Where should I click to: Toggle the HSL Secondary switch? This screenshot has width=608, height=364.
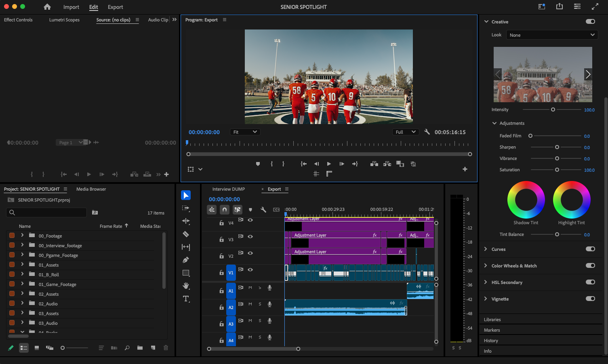point(590,282)
